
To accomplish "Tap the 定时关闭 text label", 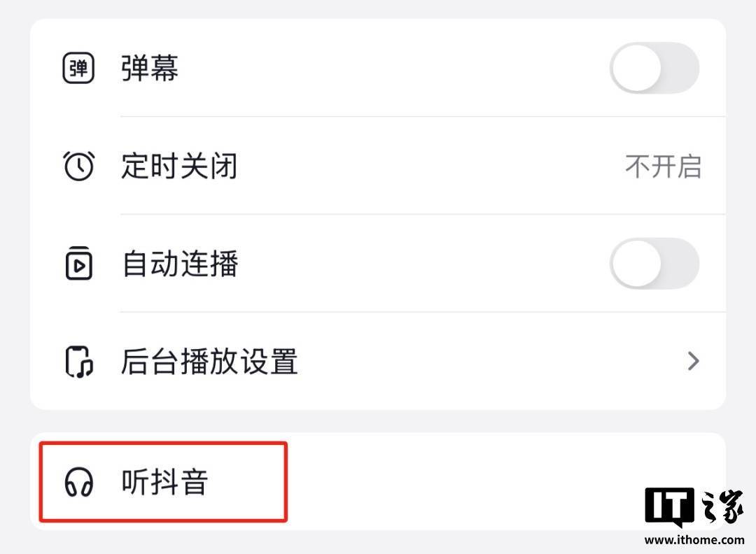I will click(179, 166).
